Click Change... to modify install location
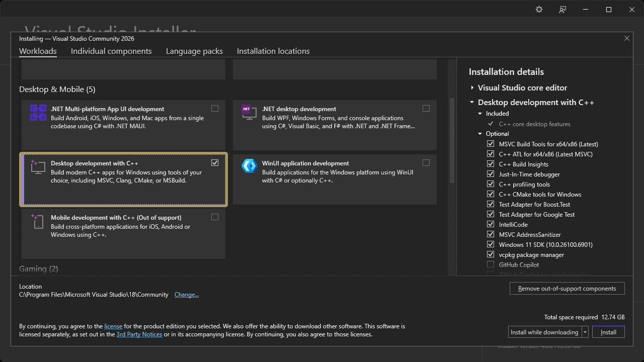644x362 pixels. point(187,294)
